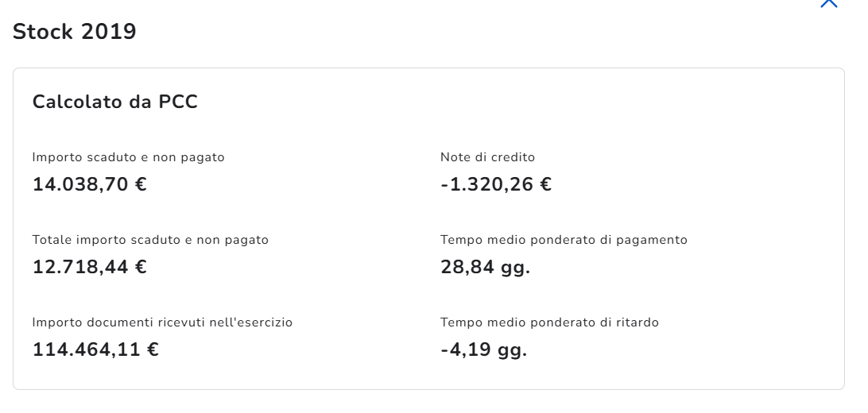This screenshot has height=413, width=868.
Task: Close the Stock 2019 panel
Action: [828, 3]
